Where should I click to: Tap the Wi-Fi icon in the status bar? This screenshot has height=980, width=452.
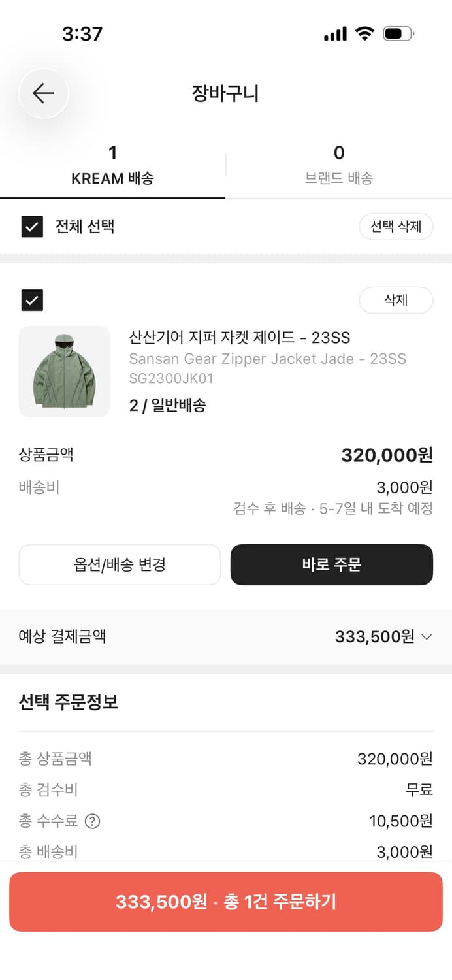pyautogui.click(x=364, y=33)
